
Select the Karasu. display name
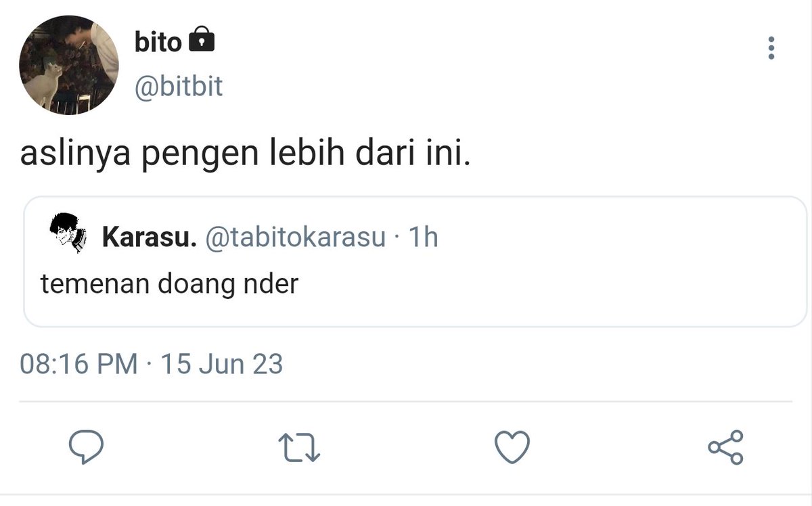tap(149, 237)
